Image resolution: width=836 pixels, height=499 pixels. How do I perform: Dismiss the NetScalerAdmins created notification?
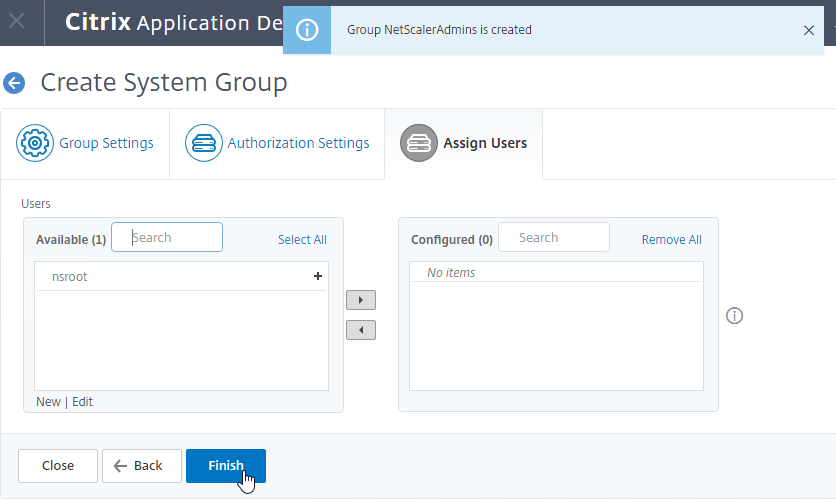[808, 30]
